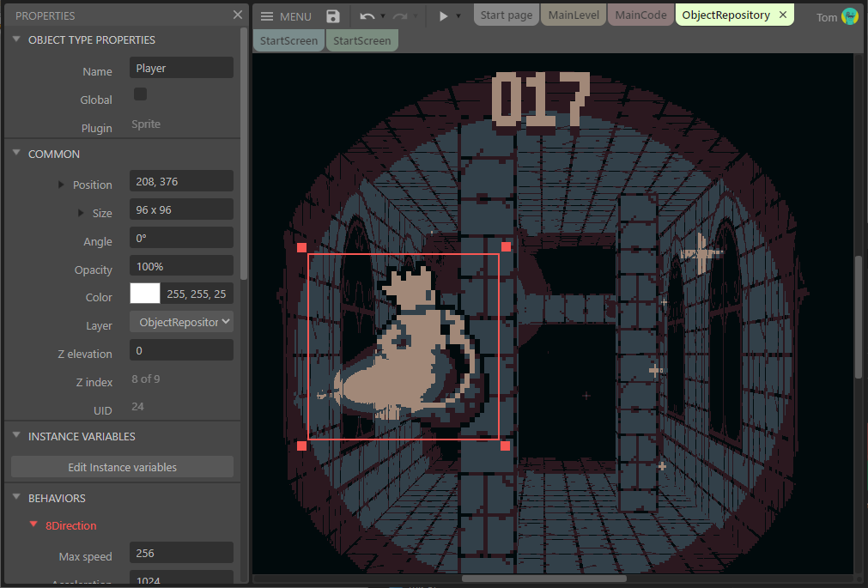Save the project using the save icon
The width and height of the screenshot is (868, 588).
coord(332,15)
